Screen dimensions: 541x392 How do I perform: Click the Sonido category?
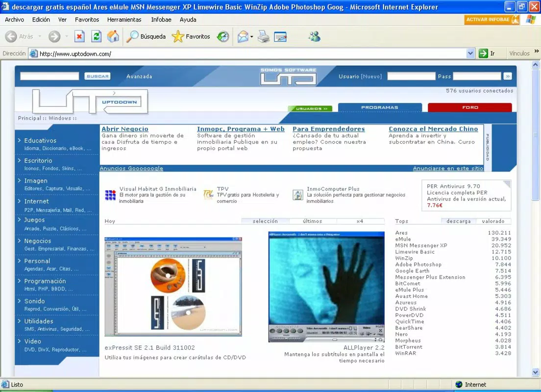click(x=34, y=301)
